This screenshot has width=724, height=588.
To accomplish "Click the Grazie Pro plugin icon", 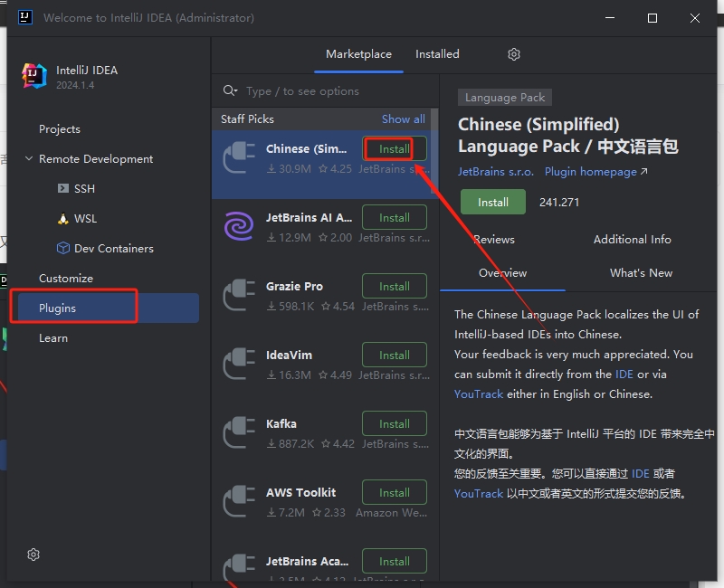I will (239, 295).
